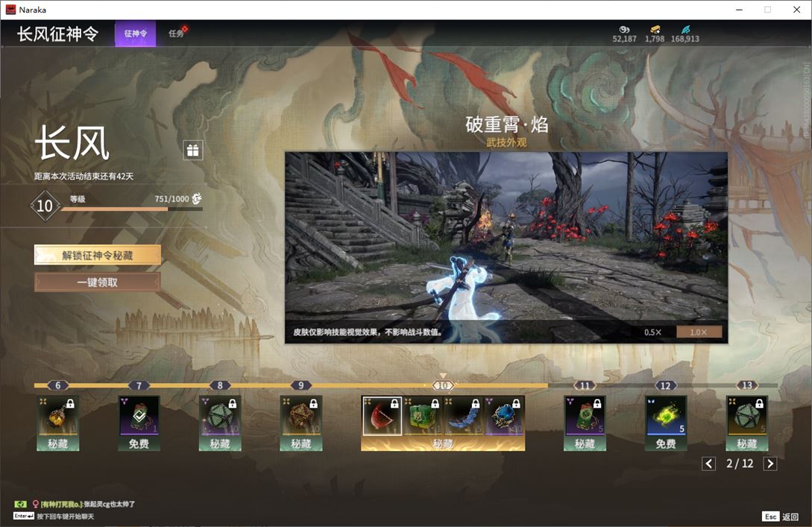This screenshot has width=812, height=527.
Task: Click the 751/1000 experience value
Action: point(171,199)
